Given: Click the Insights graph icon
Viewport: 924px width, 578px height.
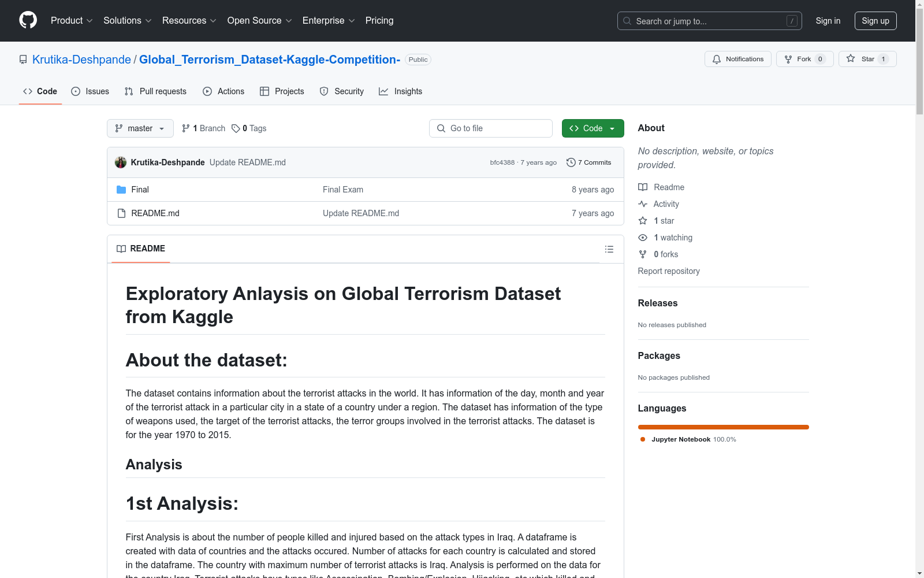Looking at the screenshot, I should (x=383, y=91).
